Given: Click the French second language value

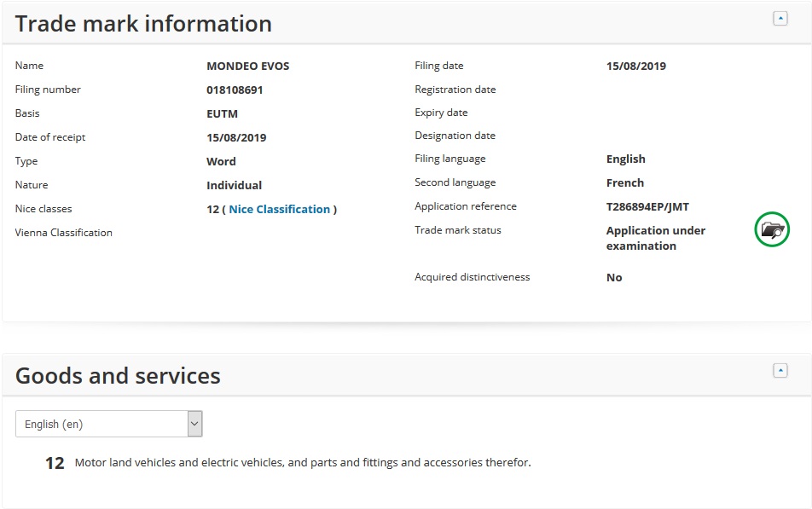Looking at the screenshot, I should tap(624, 182).
